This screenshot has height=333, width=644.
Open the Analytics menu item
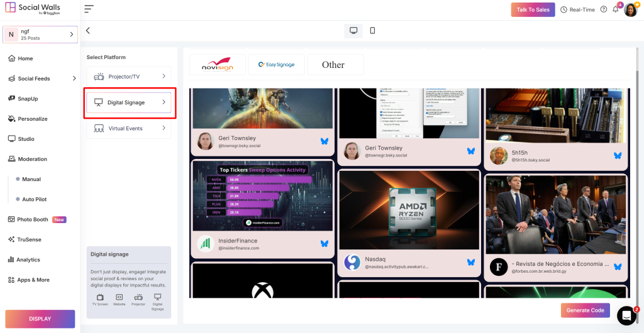[28, 259]
